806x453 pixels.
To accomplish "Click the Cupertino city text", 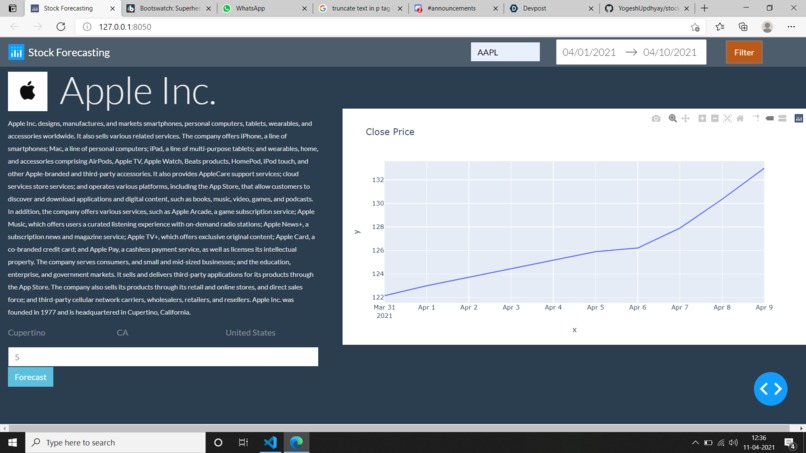I will (26, 333).
